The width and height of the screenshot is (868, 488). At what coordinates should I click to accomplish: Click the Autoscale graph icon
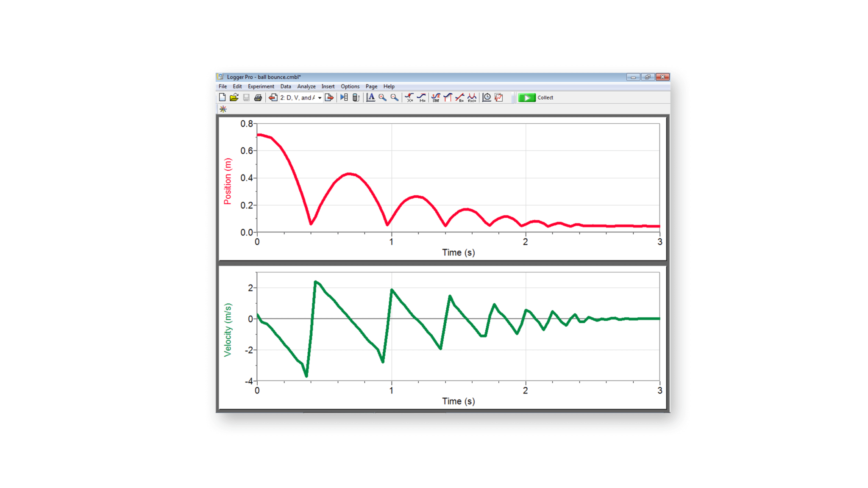[371, 99]
